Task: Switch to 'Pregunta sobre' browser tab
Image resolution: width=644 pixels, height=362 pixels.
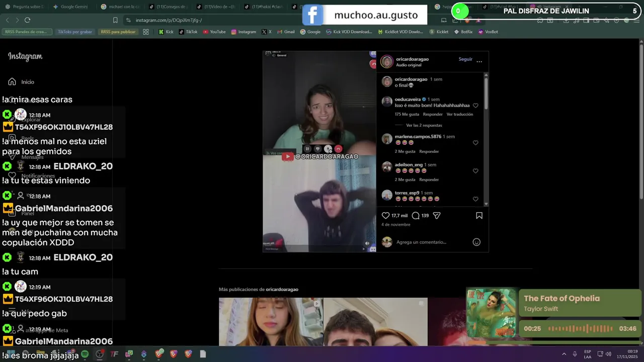Action: [x=24, y=7]
